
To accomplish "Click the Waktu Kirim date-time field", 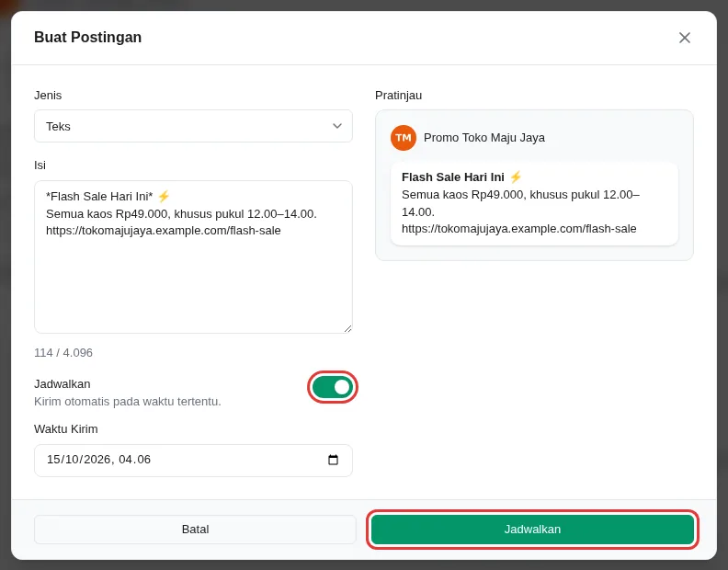I will tap(193, 460).
